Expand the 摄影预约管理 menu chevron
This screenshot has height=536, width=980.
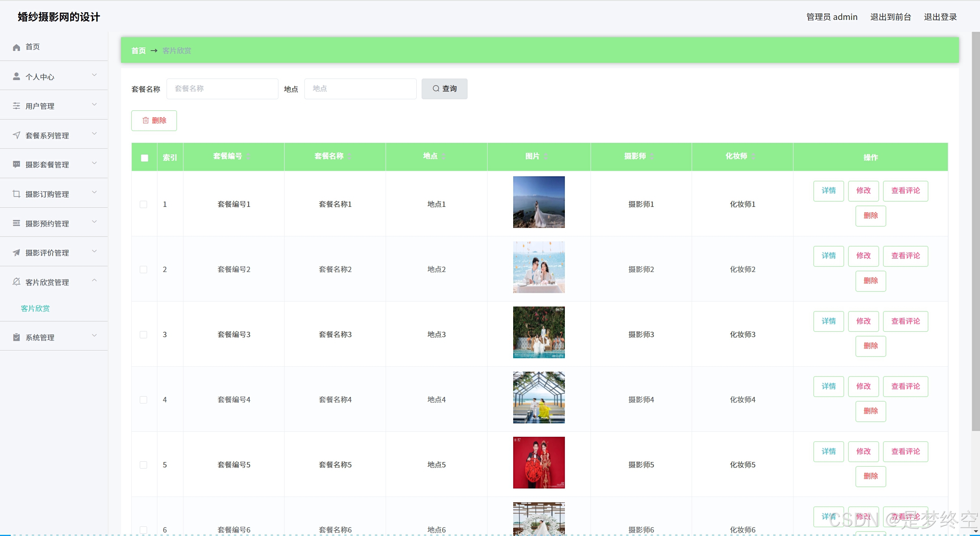pyautogui.click(x=94, y=222)
